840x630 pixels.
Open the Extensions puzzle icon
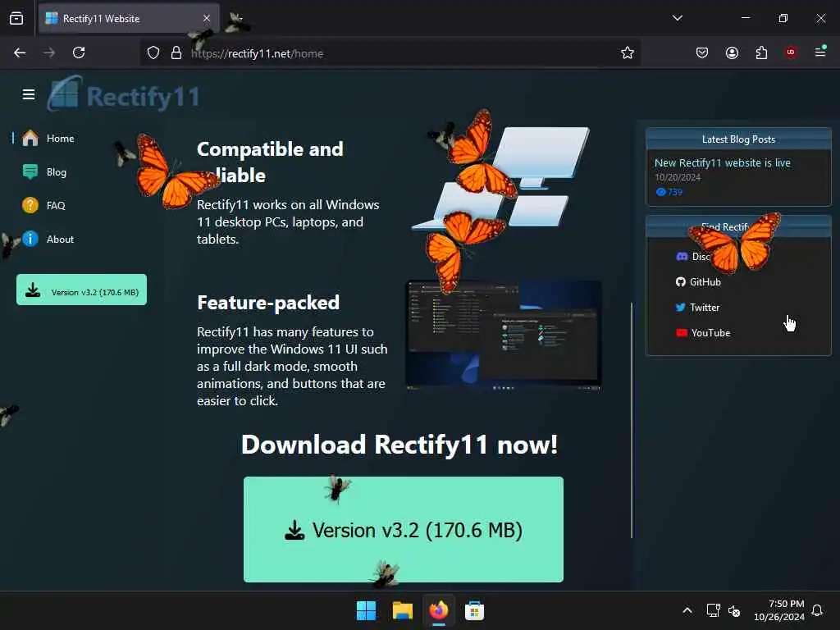(x=761, y=52)
